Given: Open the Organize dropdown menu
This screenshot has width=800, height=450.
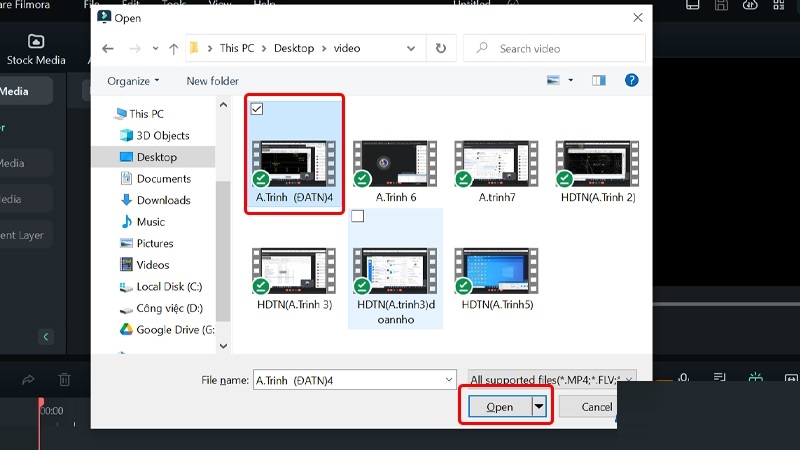Looking at the screenshot, I should point(133,81).
